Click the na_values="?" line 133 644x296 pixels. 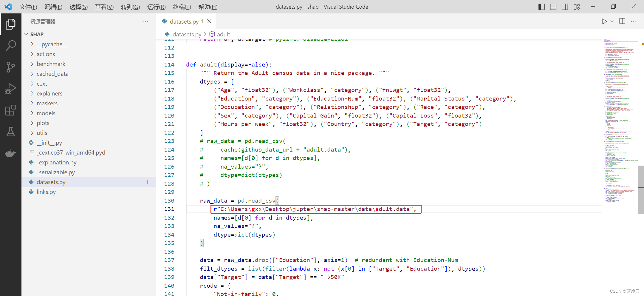[237, 226]
